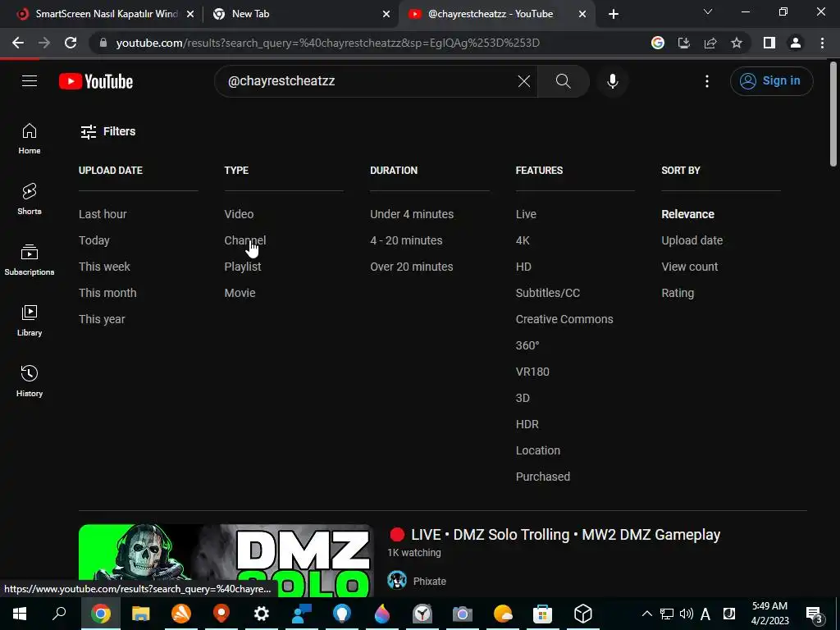Open Shorts in the sidebar
This screenshot has height=630, width=840.
(x=30, y=199)
